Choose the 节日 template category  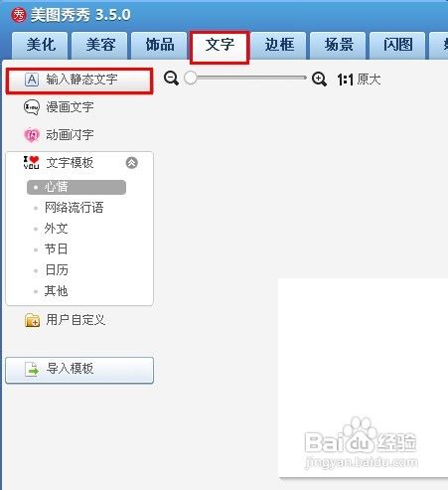pos(56,249)
